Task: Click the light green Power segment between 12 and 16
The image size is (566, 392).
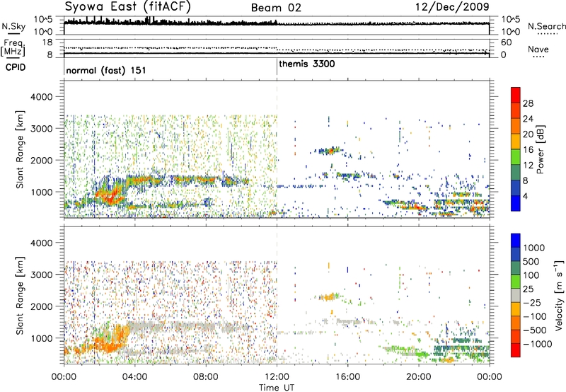Action: click(516, 157)
